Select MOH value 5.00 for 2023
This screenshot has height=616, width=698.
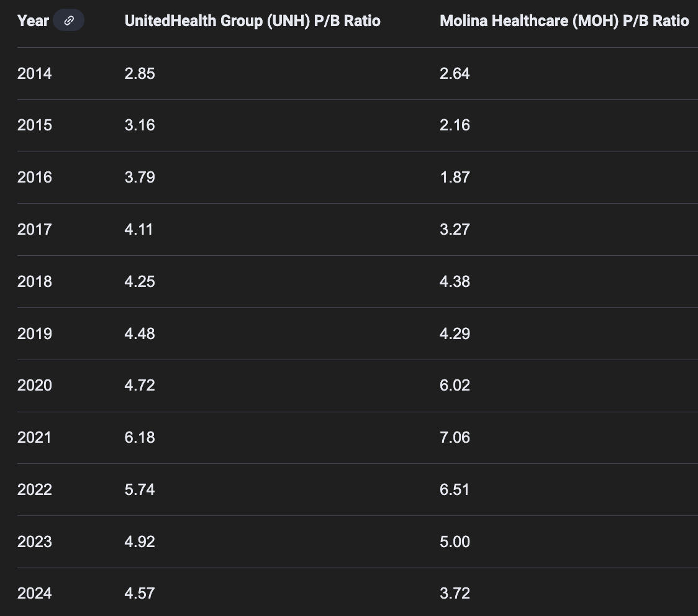click(455, 541)
